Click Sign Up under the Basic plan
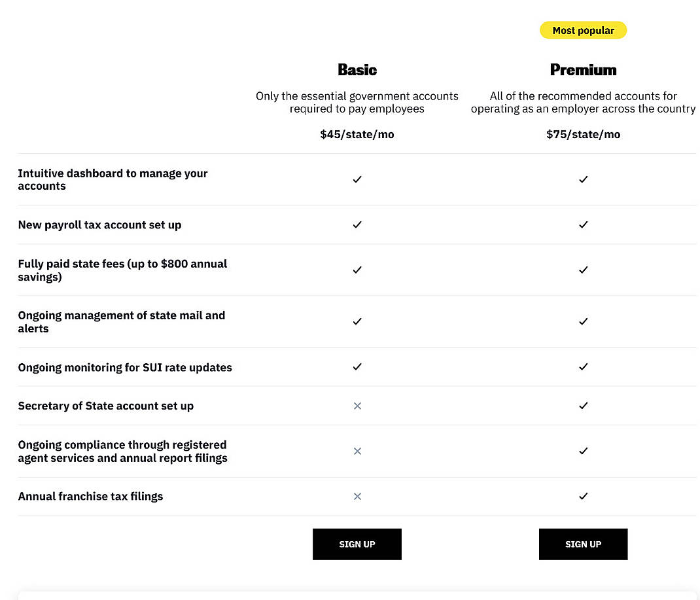The image size is (700, 600). (357, 544)
